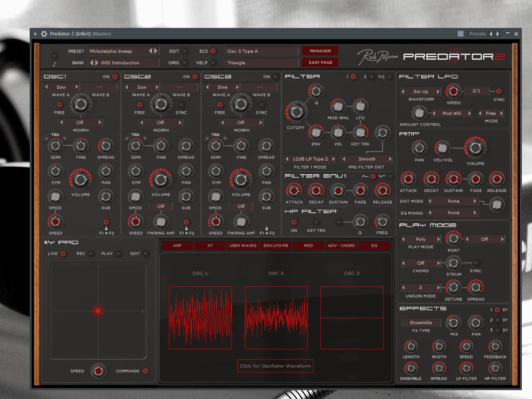Toggle HP Filter ON switch

(294, 222)
